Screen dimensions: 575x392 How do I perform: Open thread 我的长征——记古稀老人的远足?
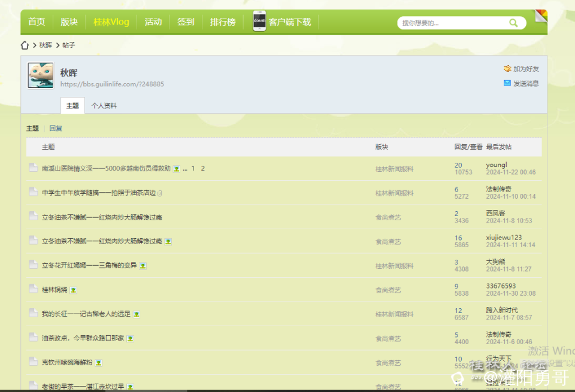(86, 314)
